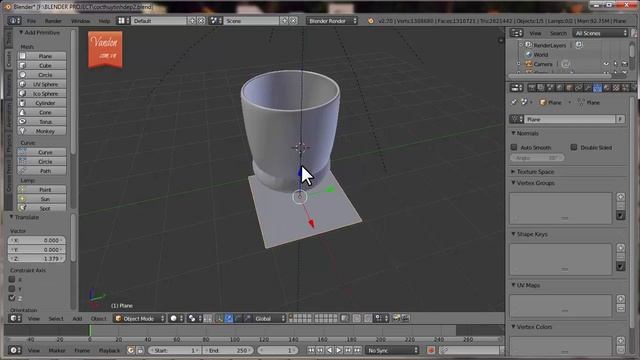The width and height of the screenshot is (640, 360).
Task: Uncheck the Z constraint axis checkbox
Action: pyautogui.click(x=12, y=298)
